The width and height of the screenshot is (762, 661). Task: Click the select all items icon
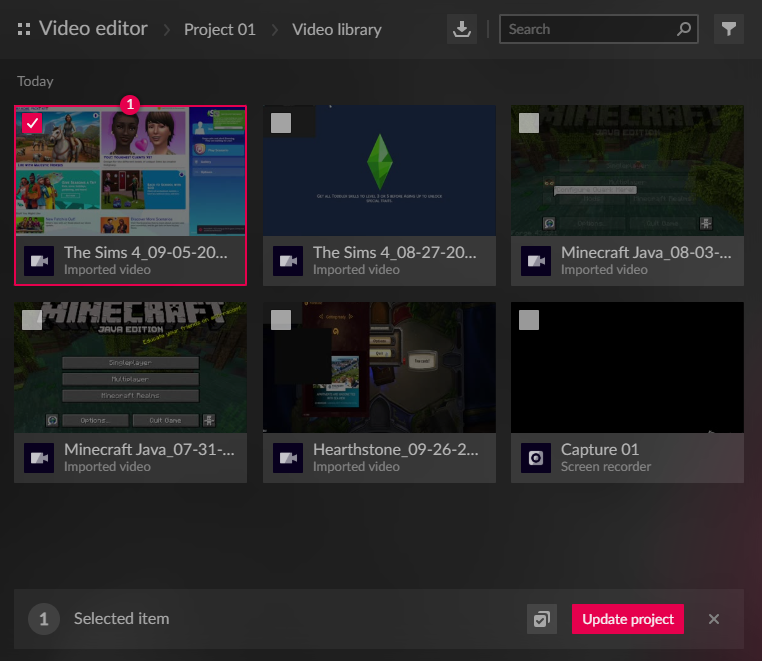click(x=542, y=619)
